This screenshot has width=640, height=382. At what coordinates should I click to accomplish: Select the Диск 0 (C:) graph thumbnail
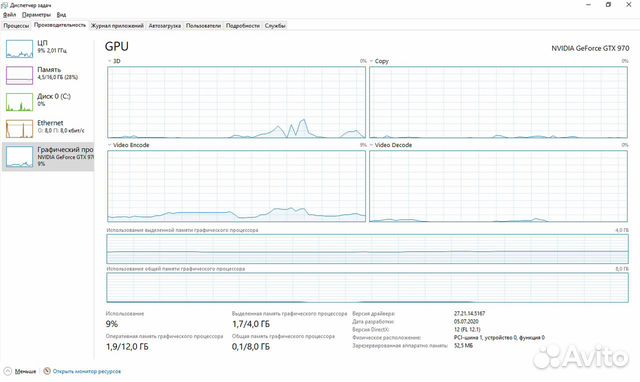19,102
